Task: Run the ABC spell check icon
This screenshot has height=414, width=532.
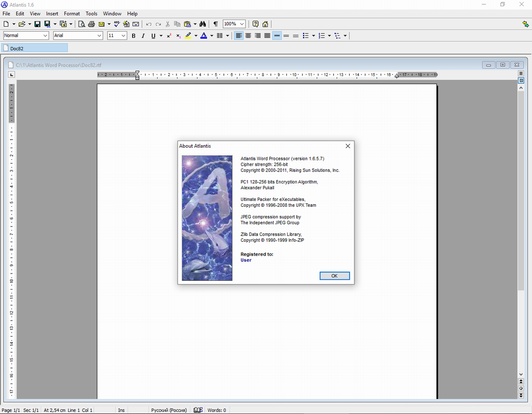Action: (117, 24)
